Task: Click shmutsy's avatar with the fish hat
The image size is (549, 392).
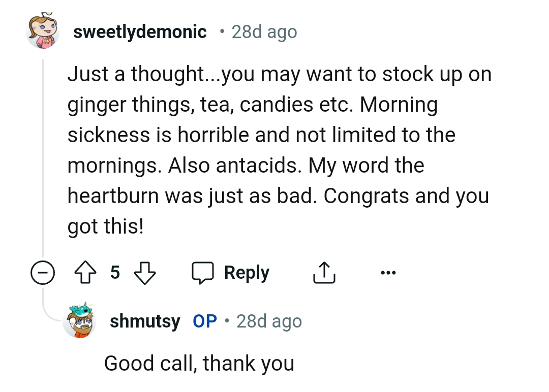Action: tap(79, 320)
